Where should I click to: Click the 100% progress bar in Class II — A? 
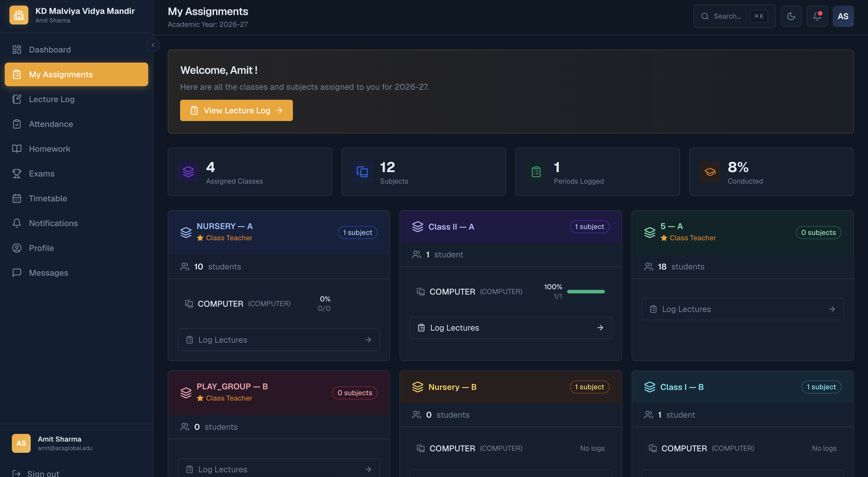pos(586,292)
